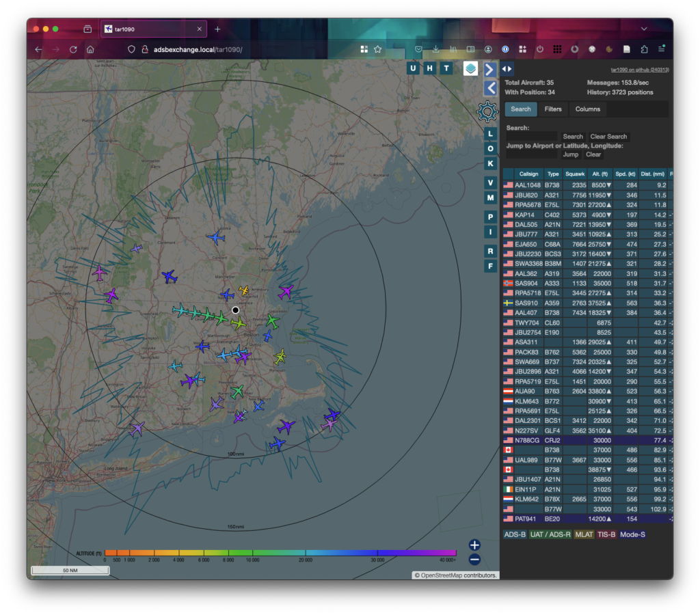Click the Clear button next to Jump
The width and height of the screenshot is (700, 615).
tap(593, 154)
